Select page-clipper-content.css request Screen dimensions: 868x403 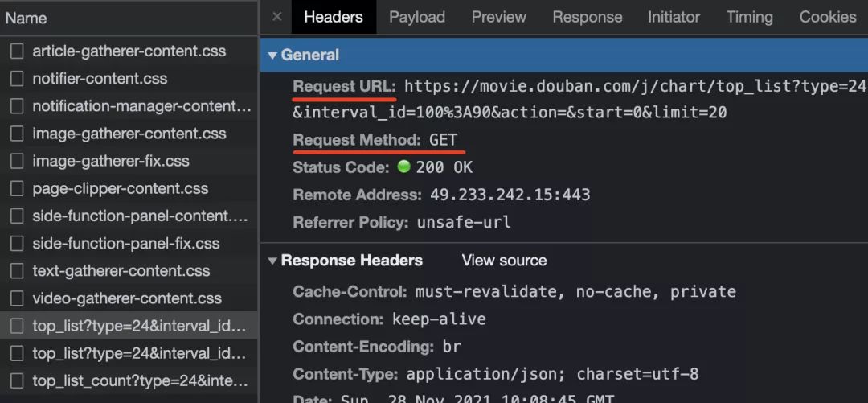pos(120,188)
